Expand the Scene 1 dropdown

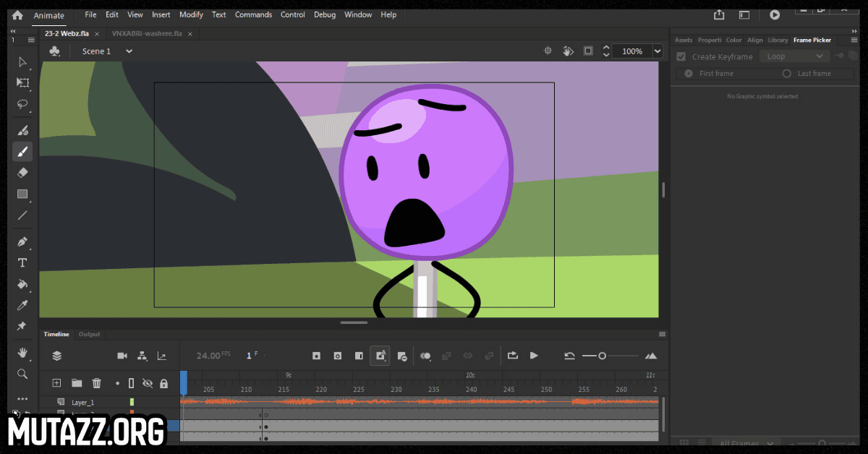[129, 51]
